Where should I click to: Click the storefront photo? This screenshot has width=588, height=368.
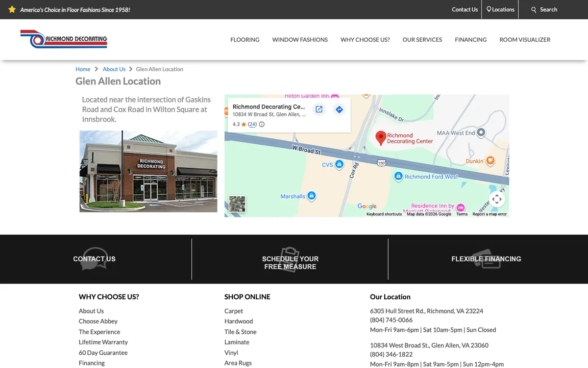click(148, 171)
